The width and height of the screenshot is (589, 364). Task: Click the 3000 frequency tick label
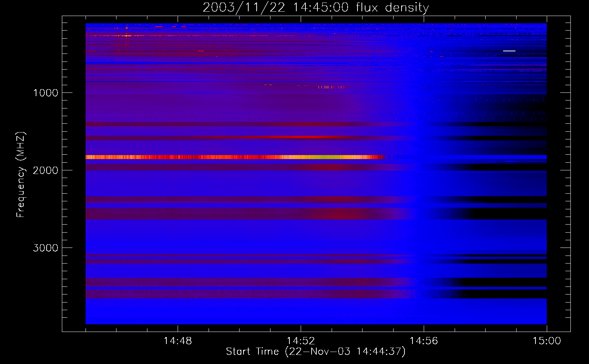46,248
